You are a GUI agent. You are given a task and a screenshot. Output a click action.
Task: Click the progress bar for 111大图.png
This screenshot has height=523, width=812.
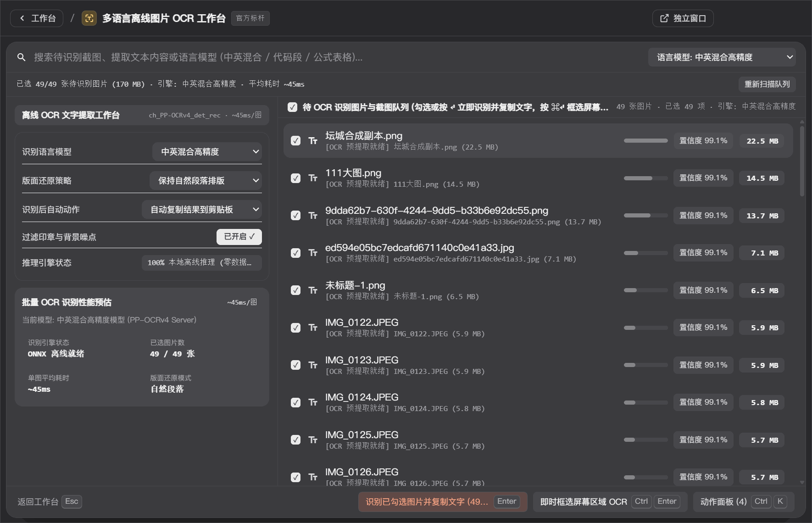[645, 178]
